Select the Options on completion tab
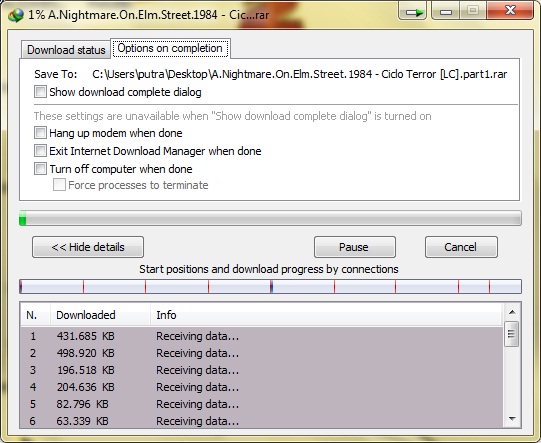The image size is (541, 443). click(170, 48)
